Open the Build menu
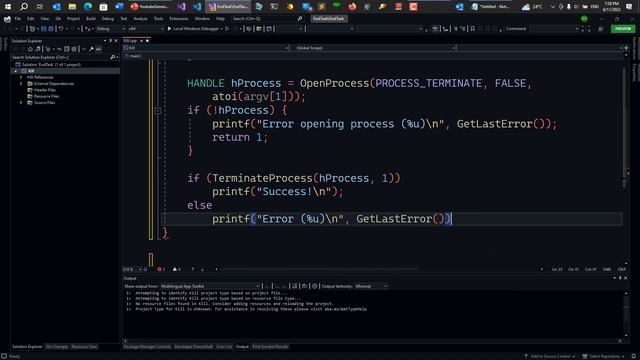The image size is (640, 360). pos(91,18)
